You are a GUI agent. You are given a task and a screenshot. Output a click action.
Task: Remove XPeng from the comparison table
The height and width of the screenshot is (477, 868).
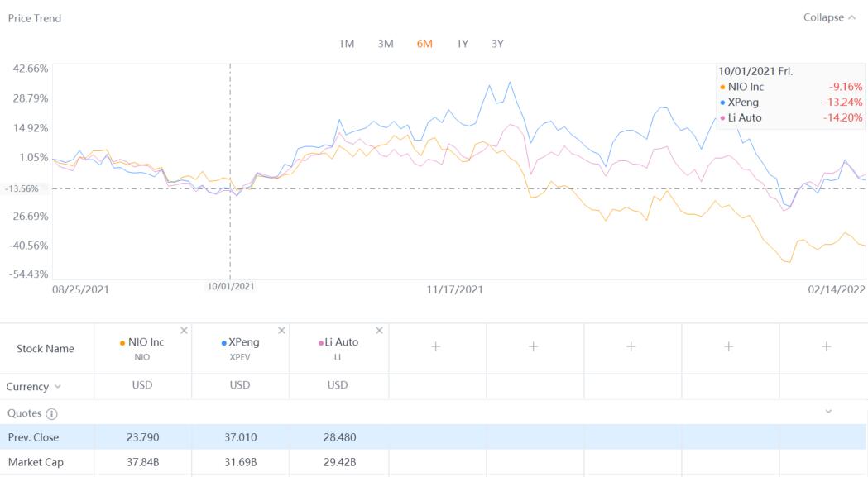(281, 331)
